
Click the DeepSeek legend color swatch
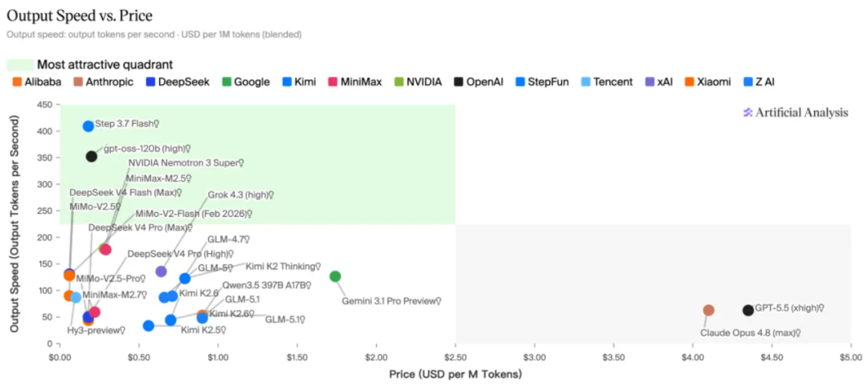pos(150,82)
